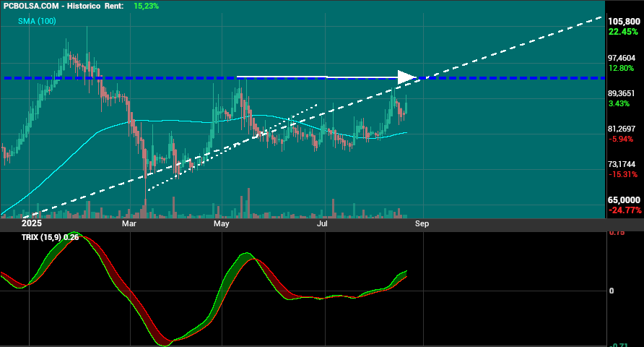644x347 pixels.
Task: Select the 89,3651 price axis label
Action: pyautogui.click(x=622, y=93)
